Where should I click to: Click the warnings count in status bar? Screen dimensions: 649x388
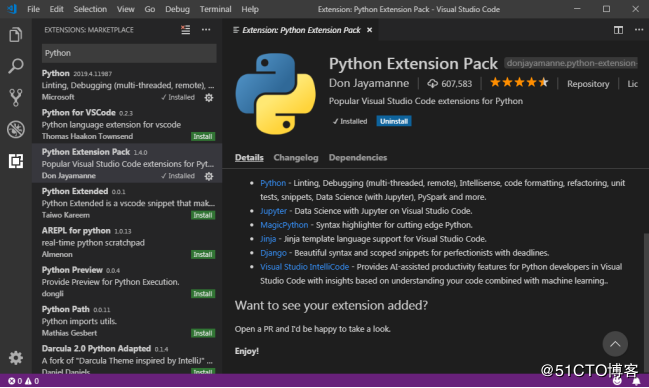[x=32, y=381]
